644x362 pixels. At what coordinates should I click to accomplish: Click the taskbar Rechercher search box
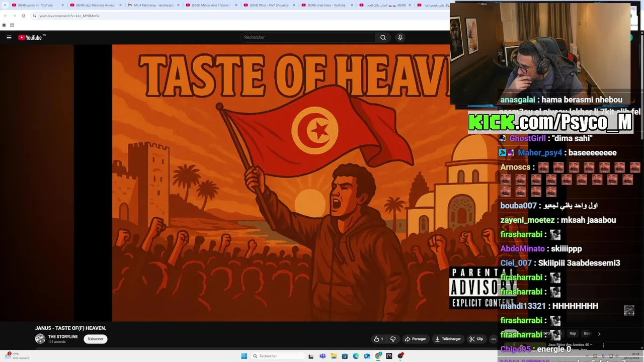278,356
